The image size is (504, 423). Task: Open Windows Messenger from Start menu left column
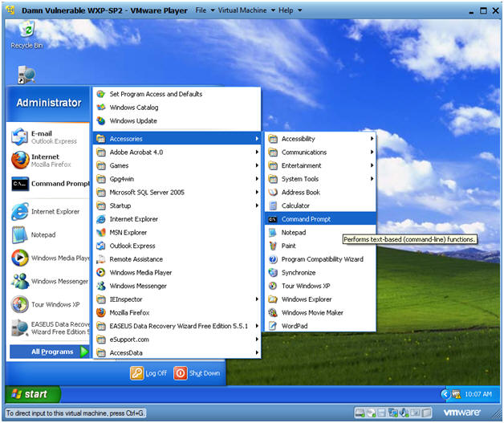click(48, 281)
